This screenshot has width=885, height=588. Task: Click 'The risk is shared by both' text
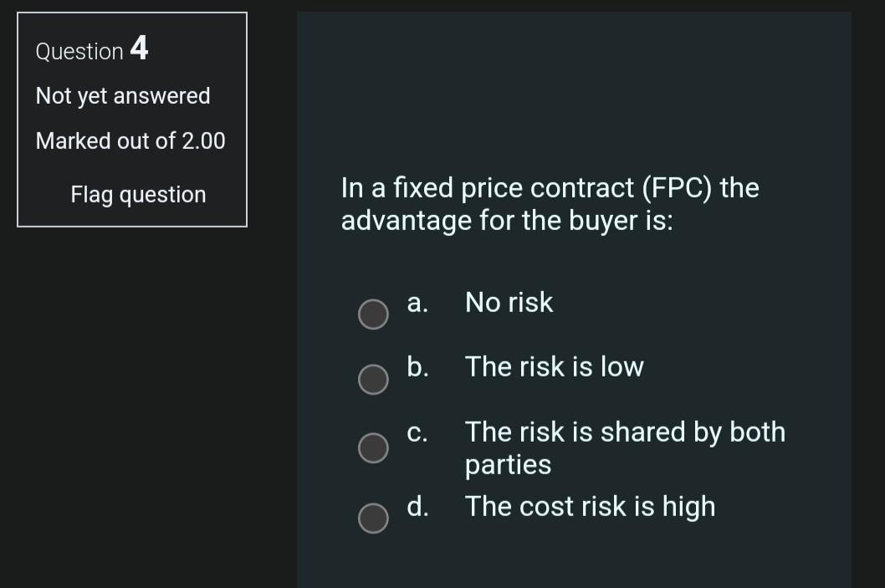click(x=625, y=432)
